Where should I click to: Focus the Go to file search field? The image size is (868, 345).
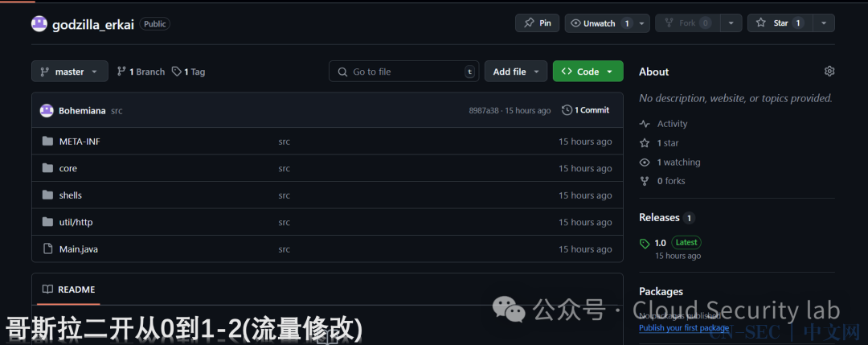404,72
